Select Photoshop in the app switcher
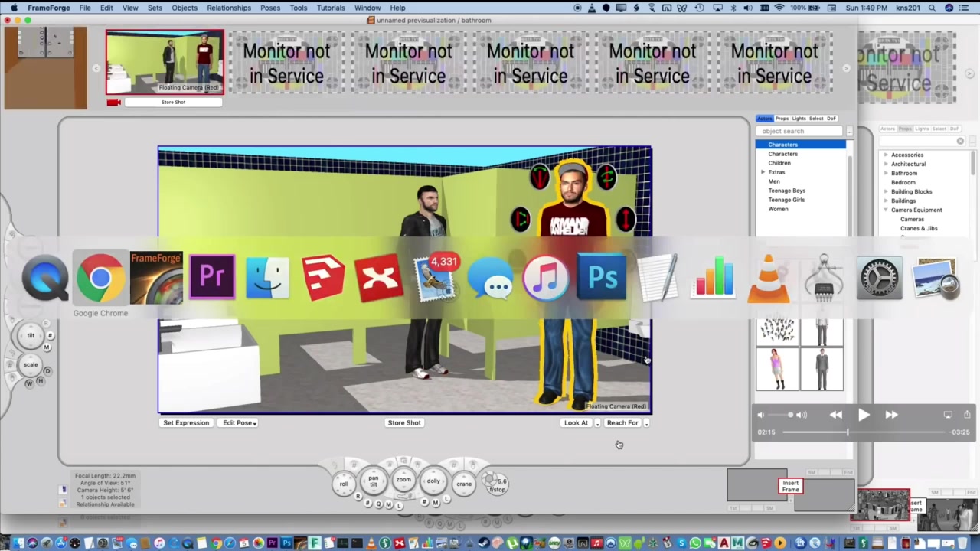This screenshot has width=980, height=551. tap(603, 277)
